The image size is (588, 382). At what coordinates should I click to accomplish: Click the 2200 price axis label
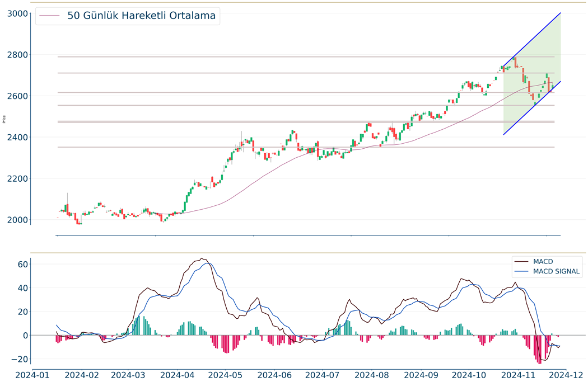coord(17,178)
